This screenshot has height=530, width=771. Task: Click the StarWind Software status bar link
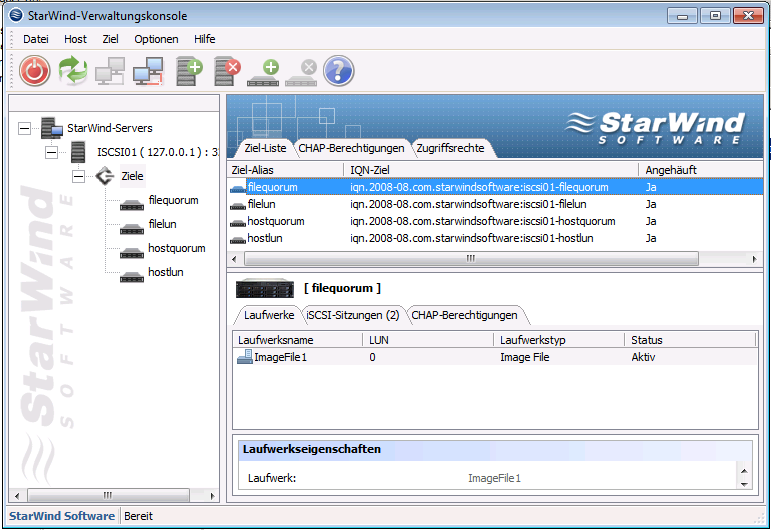click(x=62, y=516)
